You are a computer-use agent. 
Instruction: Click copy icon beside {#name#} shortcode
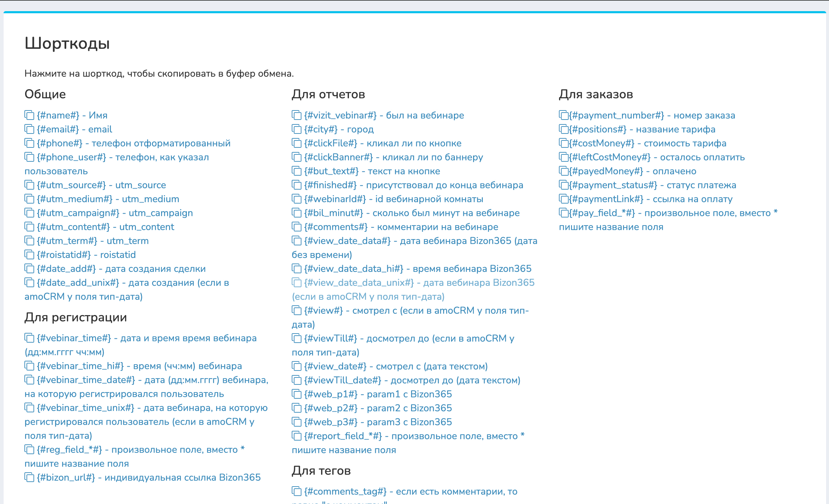29,115
